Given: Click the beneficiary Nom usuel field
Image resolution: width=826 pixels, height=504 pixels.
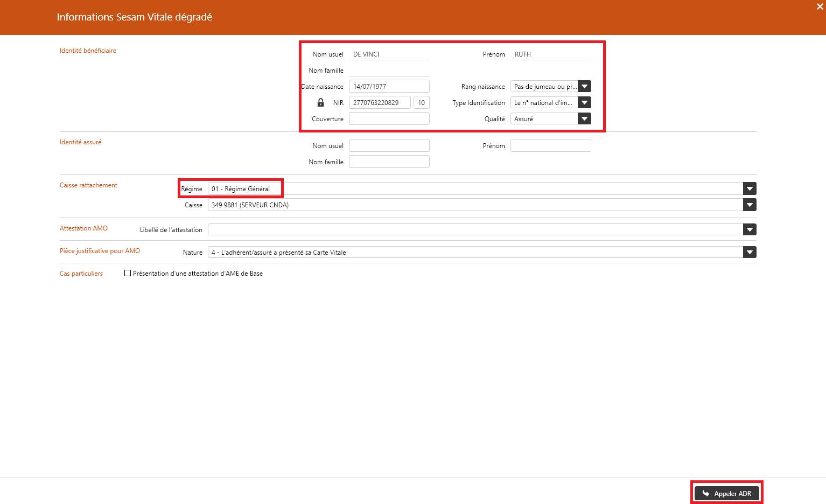Looking at the screenshot, I should [x=389, y=54].
